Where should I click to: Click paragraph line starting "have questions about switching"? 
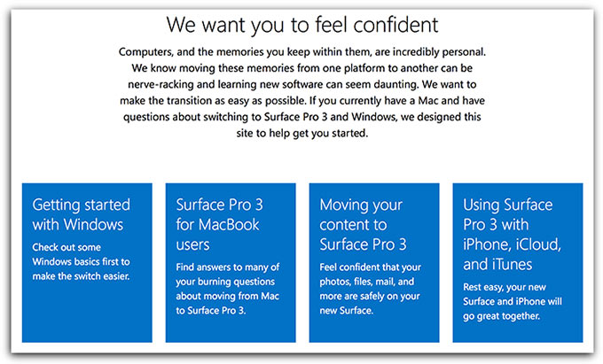point(302,120)
